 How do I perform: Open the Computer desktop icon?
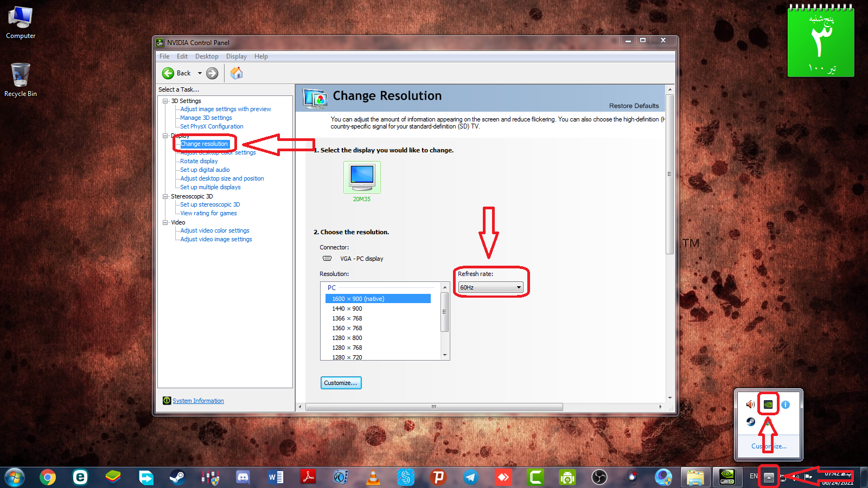click(x=21, y=23)
